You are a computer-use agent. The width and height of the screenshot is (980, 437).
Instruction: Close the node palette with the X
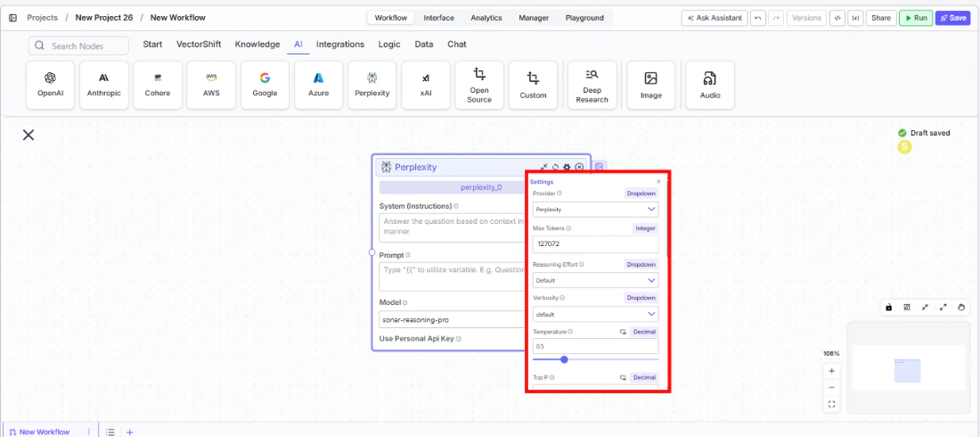29,135
